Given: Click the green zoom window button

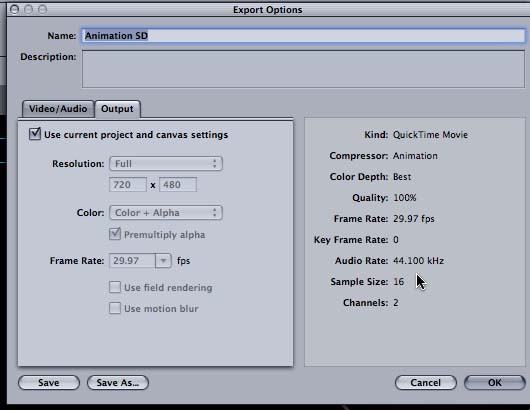Looking at the screenshot, I should [43, 9].
